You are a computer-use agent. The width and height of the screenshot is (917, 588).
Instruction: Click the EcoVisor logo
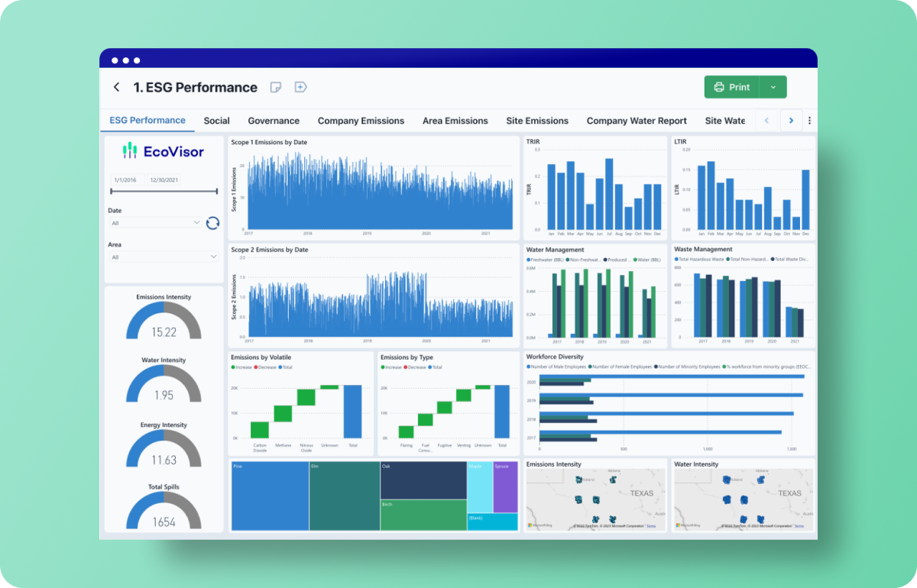coord(164,151)
